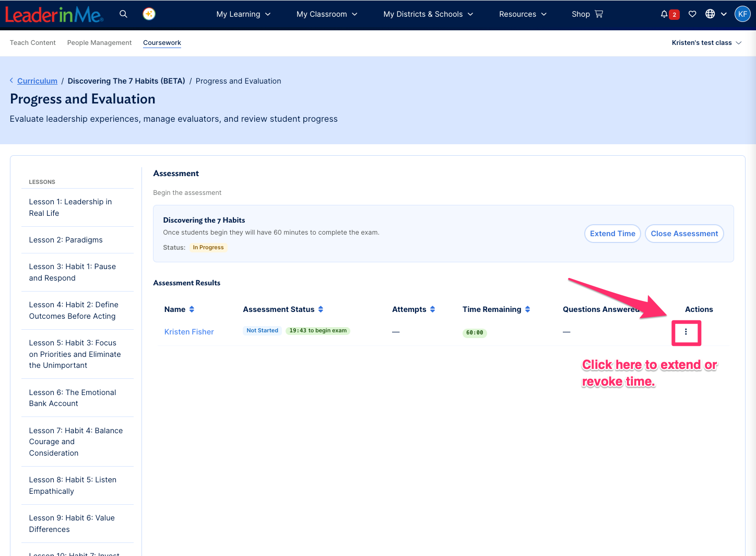Click the Discovering the 7 Habits assessment title
The width and height of the screenshot is (756, 556).
point(204,220)
